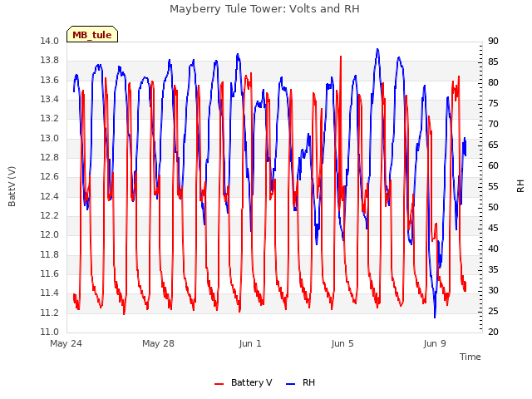This screenshot has width=532, height=399.
Task: Click the blue RH legend swatch
Action: [x=291, y=384]
